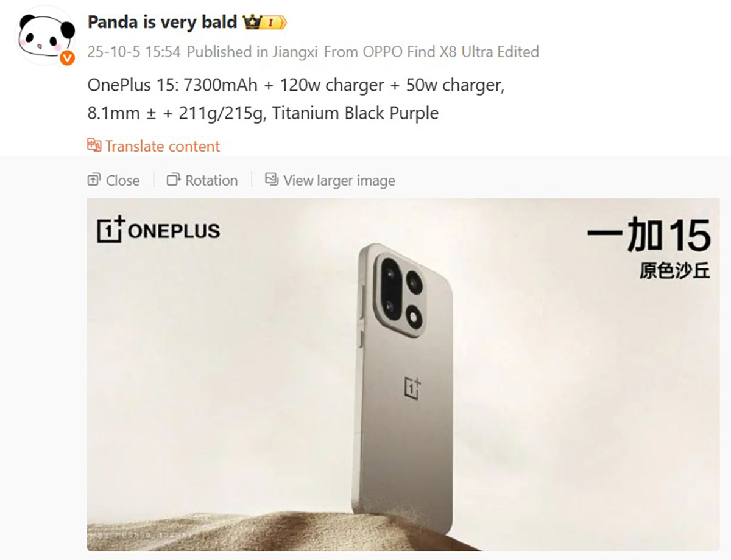The image size is (731, 560).
Task: Open the post timestamp 25-10-5 15:54
Action: tap(134, 52)
